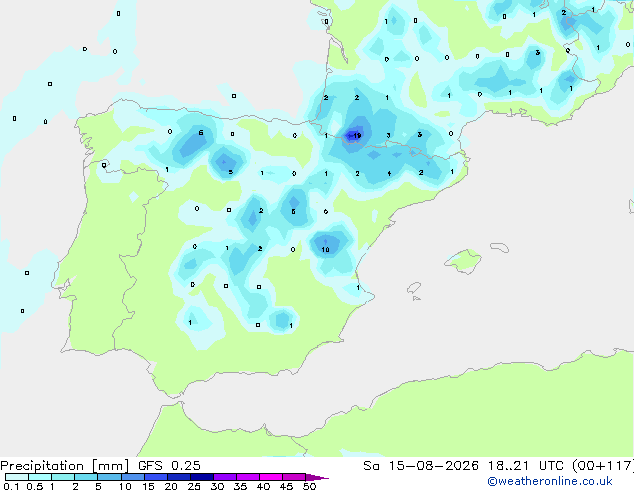Click the '10' precipitation value in eastern Spain

coord(325,249)
